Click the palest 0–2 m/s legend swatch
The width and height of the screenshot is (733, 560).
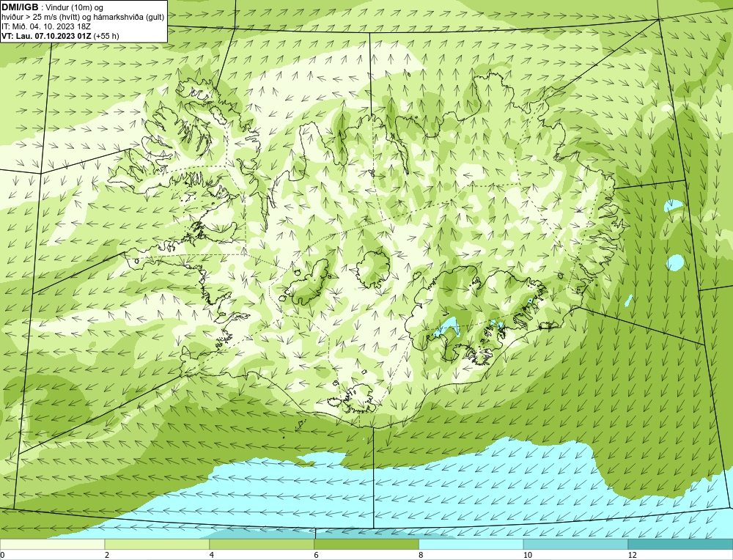pyautogui.click(x=52, y=544)
